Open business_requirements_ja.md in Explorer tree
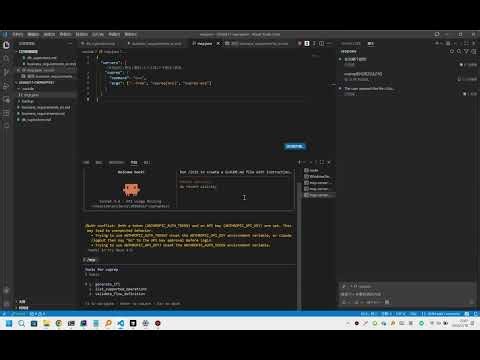 pyautogui.click(x=46, y=107)
